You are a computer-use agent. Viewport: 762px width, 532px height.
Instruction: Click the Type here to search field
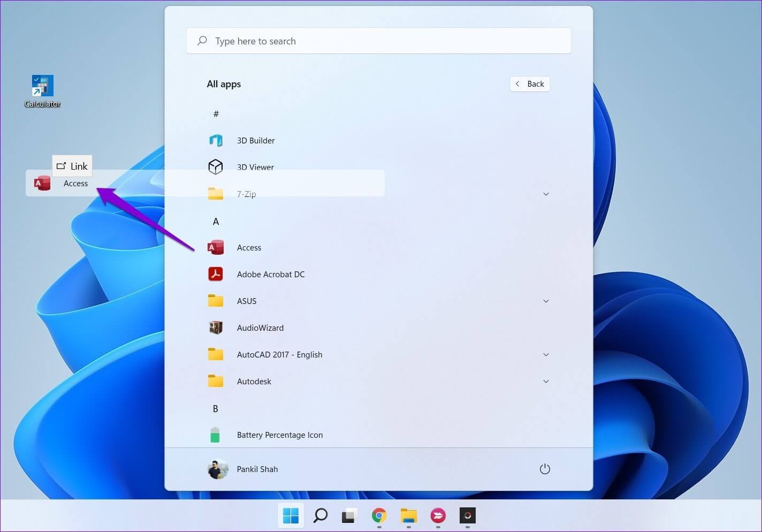(x=379, y=41)
